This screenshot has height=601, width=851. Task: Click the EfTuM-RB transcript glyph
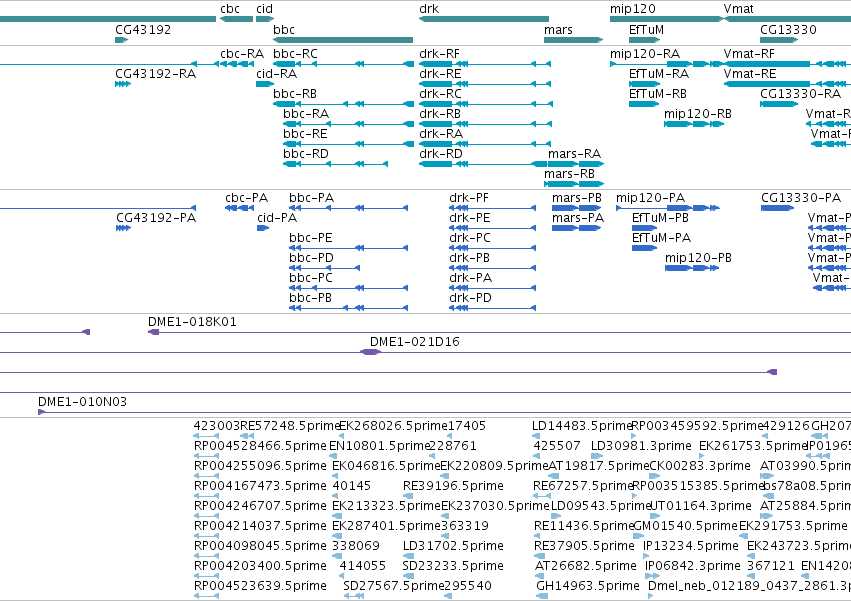pyautogui.click(x=644, y=104)
